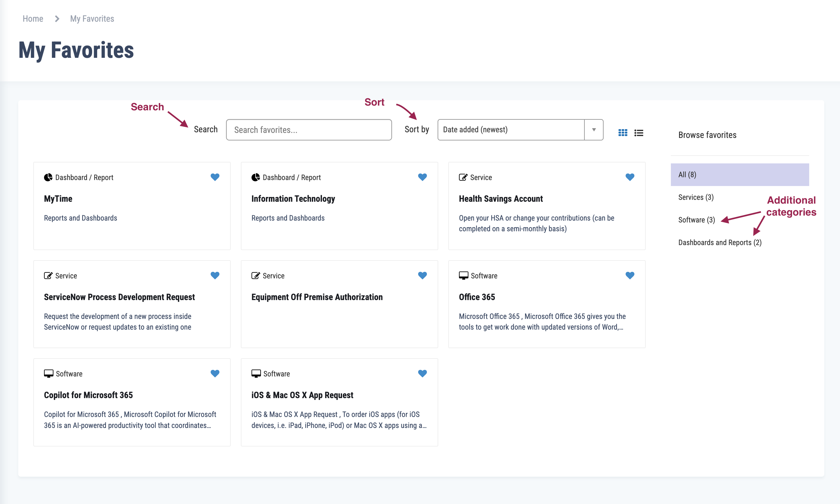Click heart icon on Health Savings Account
Screen dimensions: 840x504
[630, 177]
